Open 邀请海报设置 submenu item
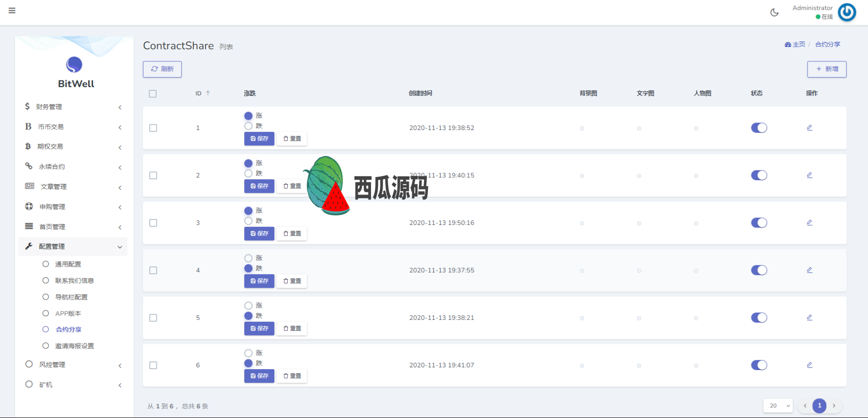Viewport: 868px width, 418px height. point(74,346)
